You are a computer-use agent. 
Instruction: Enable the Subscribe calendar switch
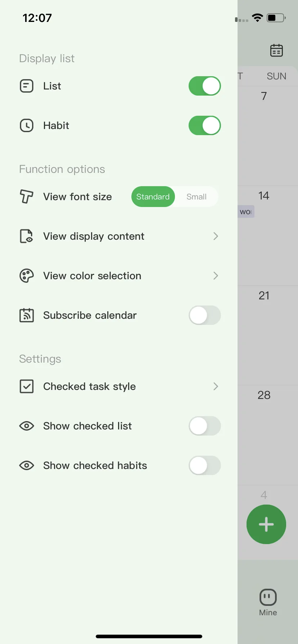(205, 315)
